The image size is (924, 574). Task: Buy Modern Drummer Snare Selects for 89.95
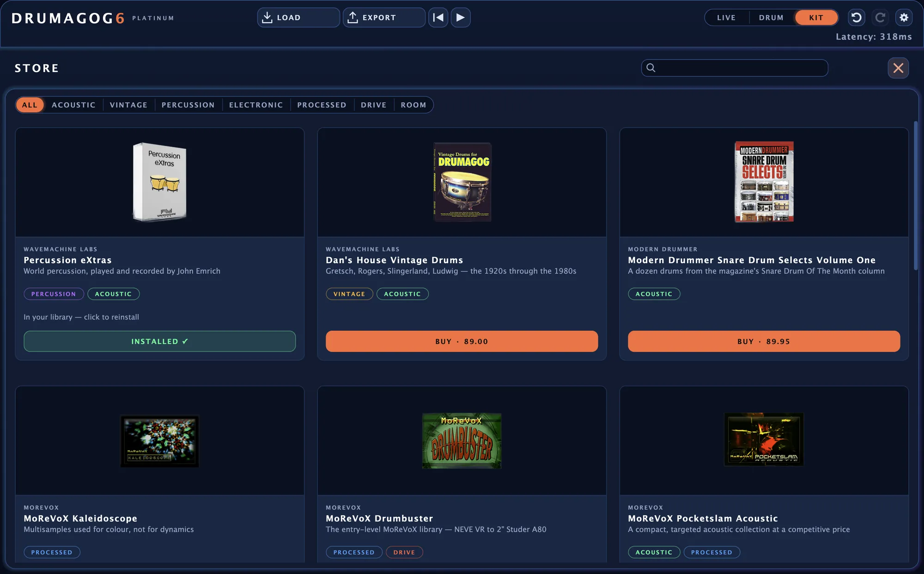pos(764,341)
